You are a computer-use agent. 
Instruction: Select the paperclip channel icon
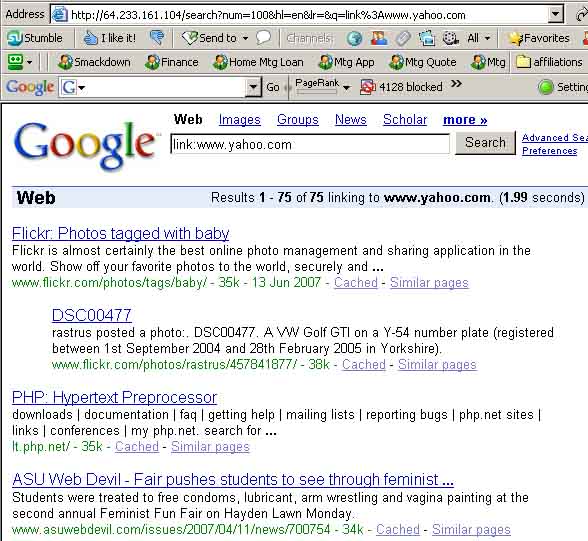(403, 38)
